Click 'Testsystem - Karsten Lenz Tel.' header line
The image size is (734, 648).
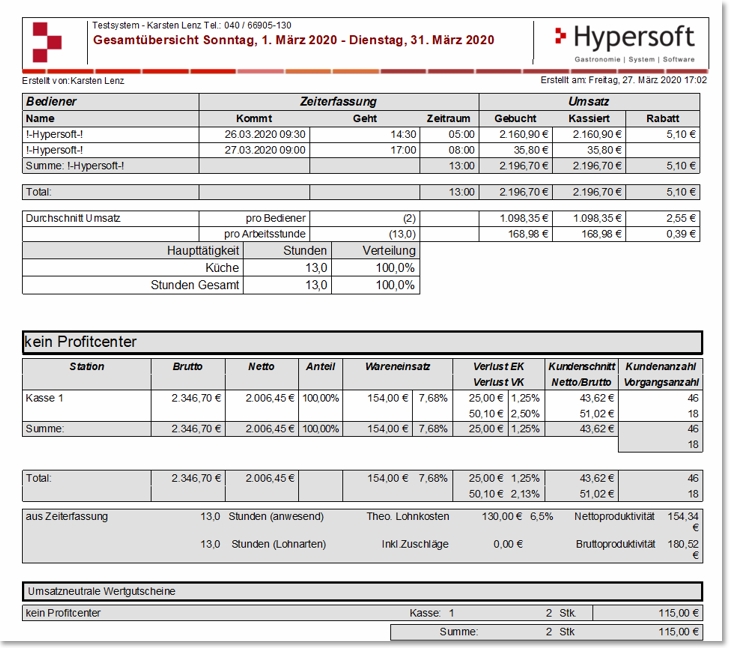pyautogui.click(x=191, y=25)
